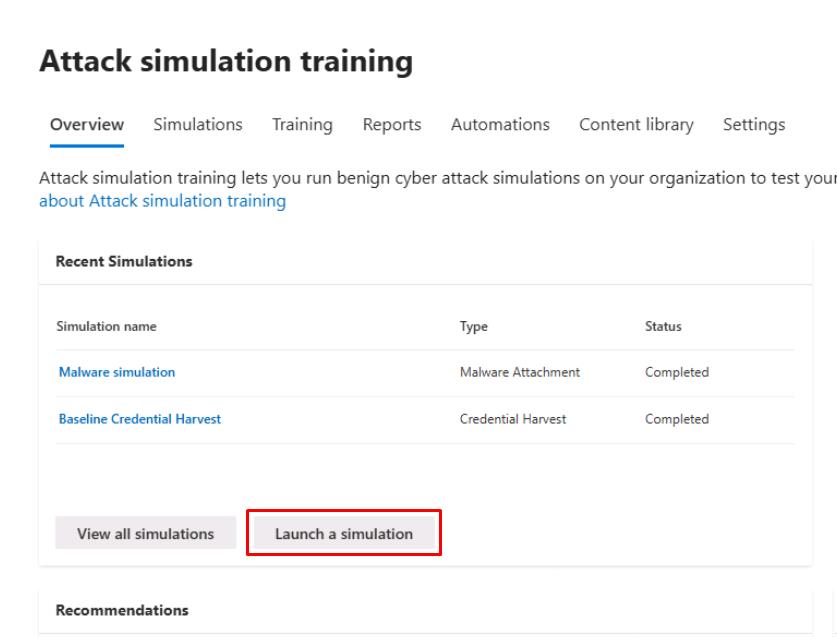Open the Malware simulation link
837x638 pixels.
coord(117,372)
